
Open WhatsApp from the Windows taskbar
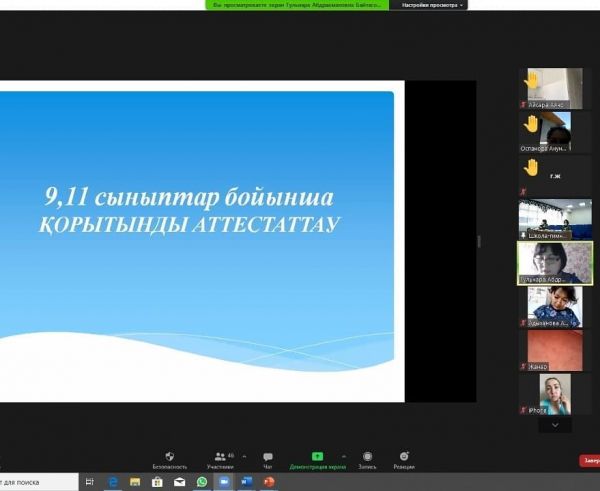tap(202, 482)
